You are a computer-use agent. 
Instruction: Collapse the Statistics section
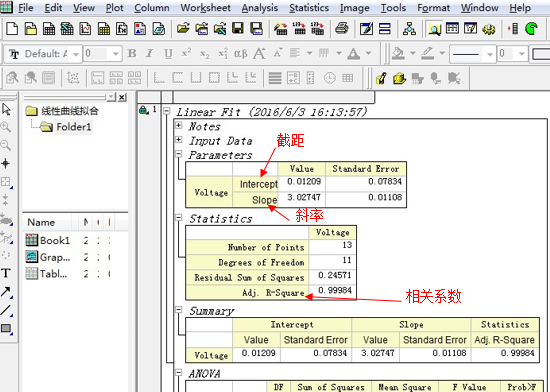coord(179,218)
